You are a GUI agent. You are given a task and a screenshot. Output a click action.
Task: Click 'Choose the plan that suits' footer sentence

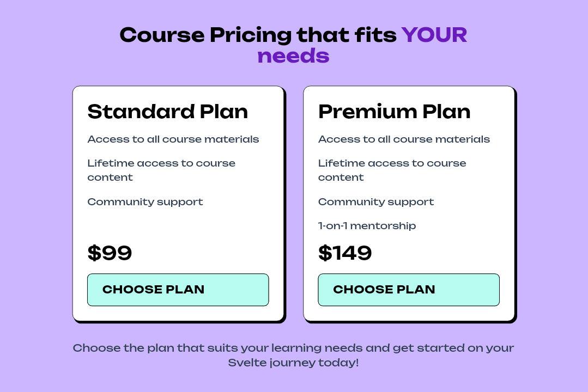pos(293,348)
